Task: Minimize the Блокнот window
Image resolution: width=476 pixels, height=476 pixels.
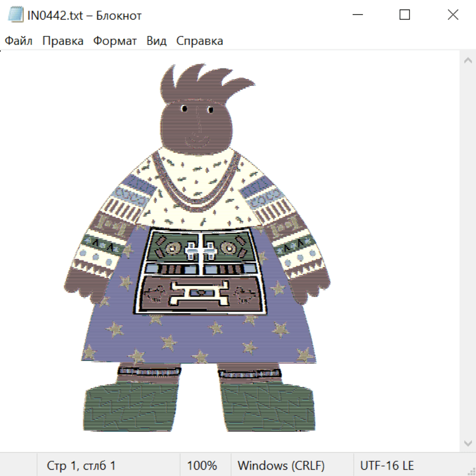Action: 356,15
